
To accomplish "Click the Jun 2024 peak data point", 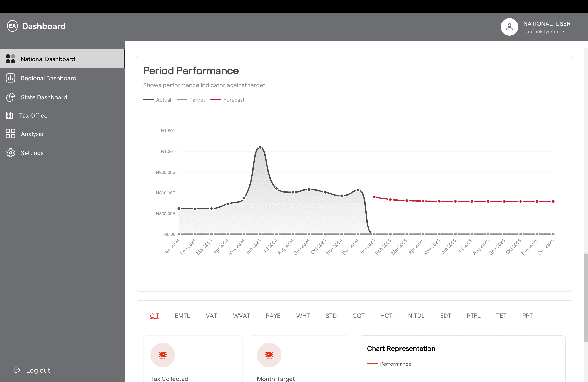I will (260, 147).
